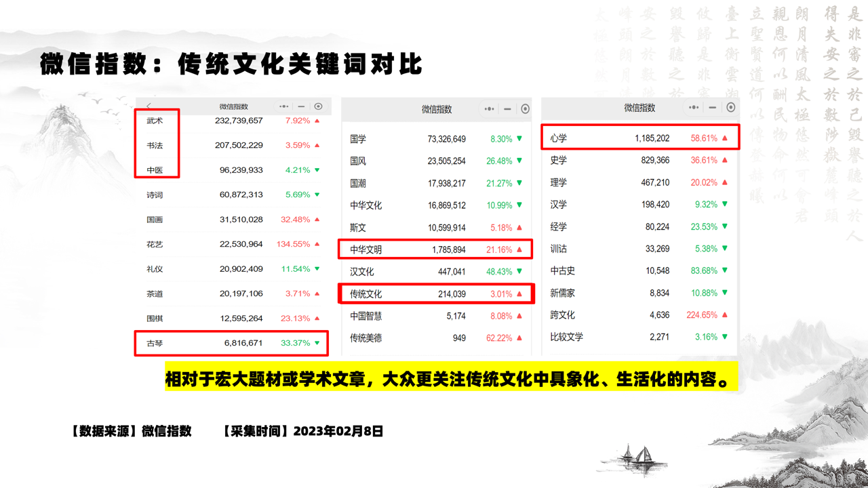Click the 围棋 keyword
This screenshot has width=868, height=488.
[155, 319]
